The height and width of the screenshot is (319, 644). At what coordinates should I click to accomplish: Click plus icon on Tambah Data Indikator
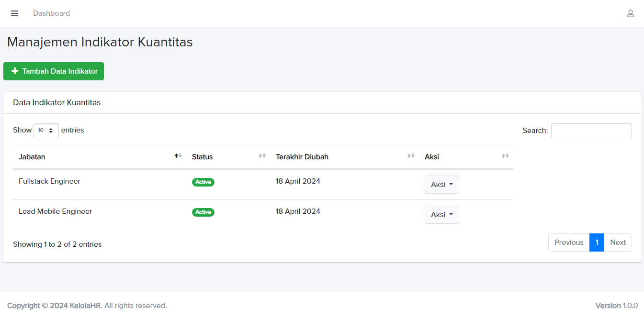tap(15, 71)
